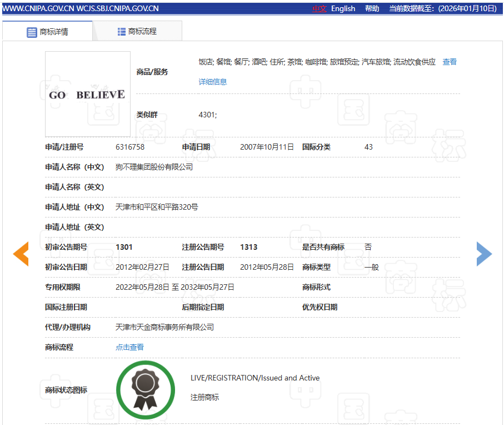Click the LIVE/REGISTRATION status text
The width and height of the screenshot is (504, 425).
click(x=255, y=378)
